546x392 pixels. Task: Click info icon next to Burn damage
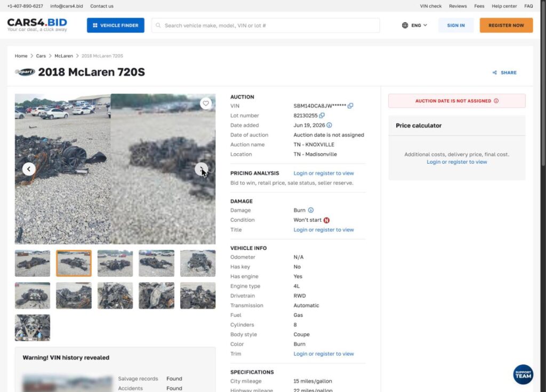point(311,210)
